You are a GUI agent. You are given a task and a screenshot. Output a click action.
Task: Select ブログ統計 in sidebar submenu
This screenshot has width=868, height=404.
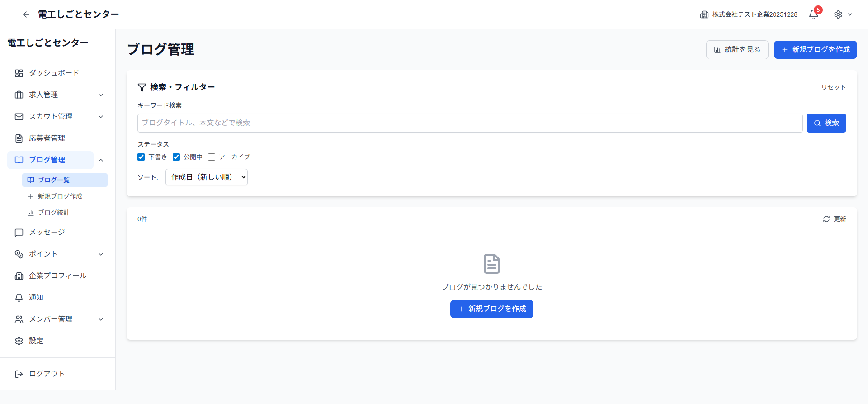[53, 213]
